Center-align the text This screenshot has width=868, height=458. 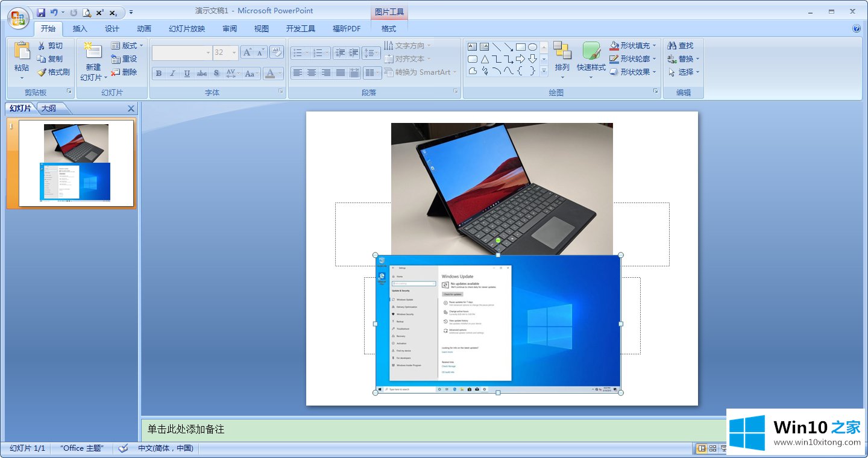[312, 73]
